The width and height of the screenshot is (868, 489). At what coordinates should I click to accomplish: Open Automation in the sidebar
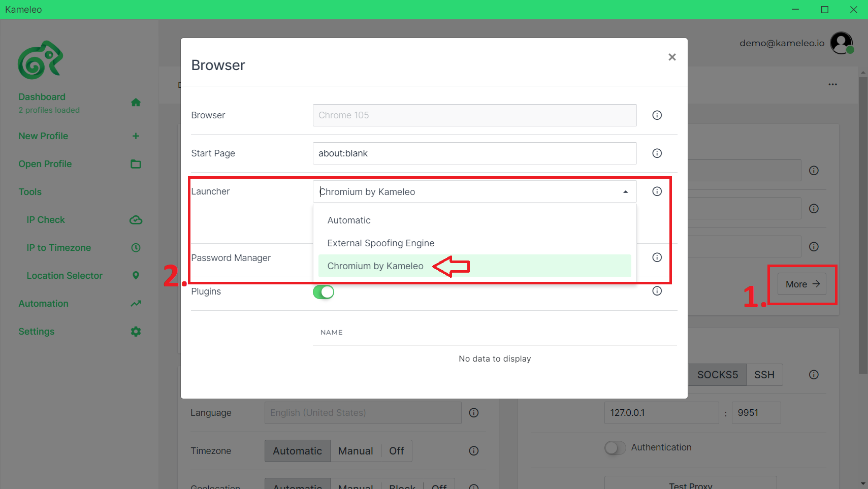(44, 304)
